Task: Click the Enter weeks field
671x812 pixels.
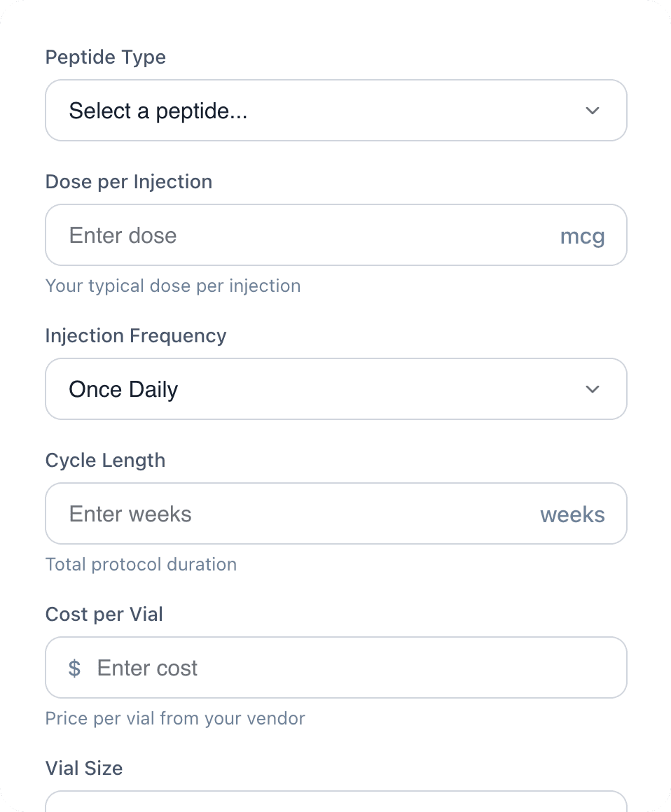Action: (280, 514)
